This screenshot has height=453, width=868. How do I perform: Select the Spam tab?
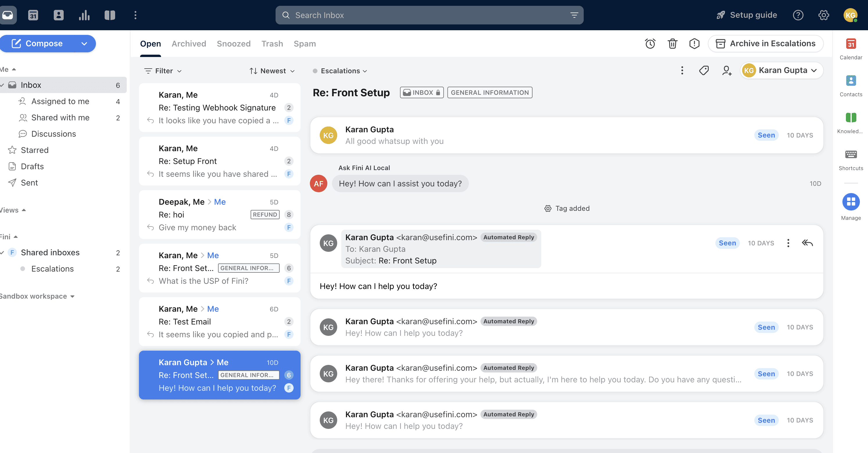(x=305, y=43)
